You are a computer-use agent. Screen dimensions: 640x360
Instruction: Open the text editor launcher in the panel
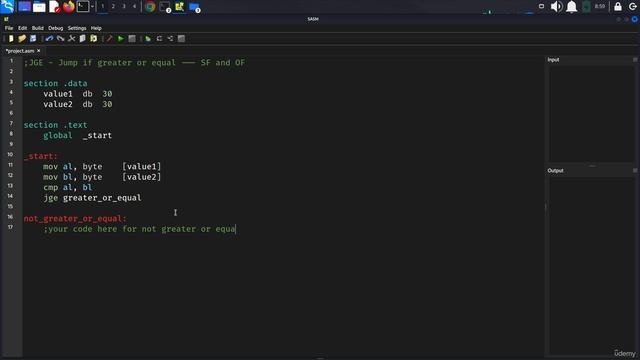click(54, 7)
